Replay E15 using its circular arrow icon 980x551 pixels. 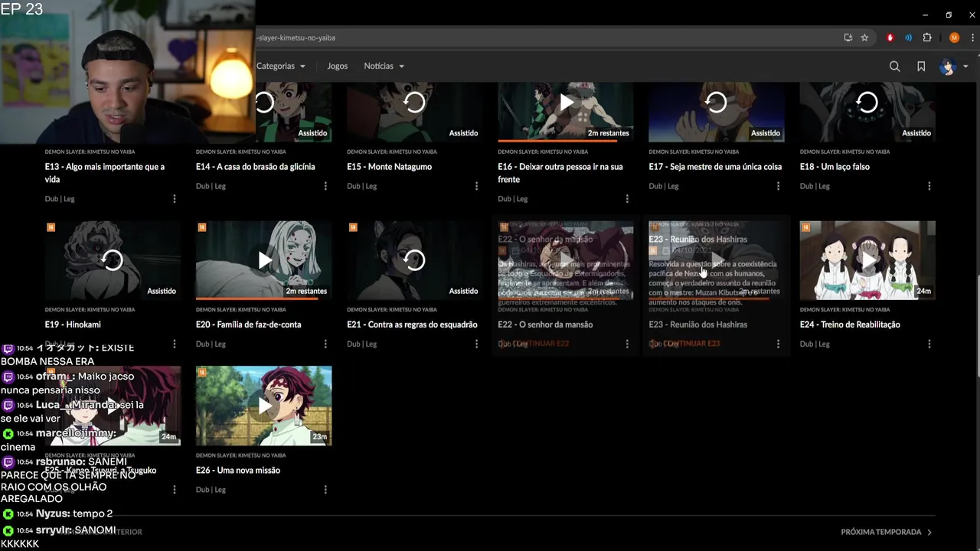point(414,103)
